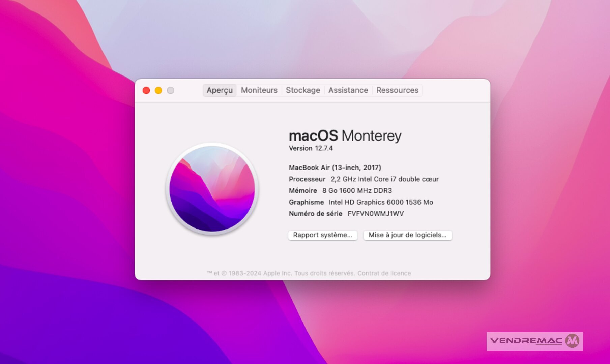Image resolution: width=610 pixels, height=364 pixels.
Task: Show the Ressources tab
Action: click(x=397, y=90)
